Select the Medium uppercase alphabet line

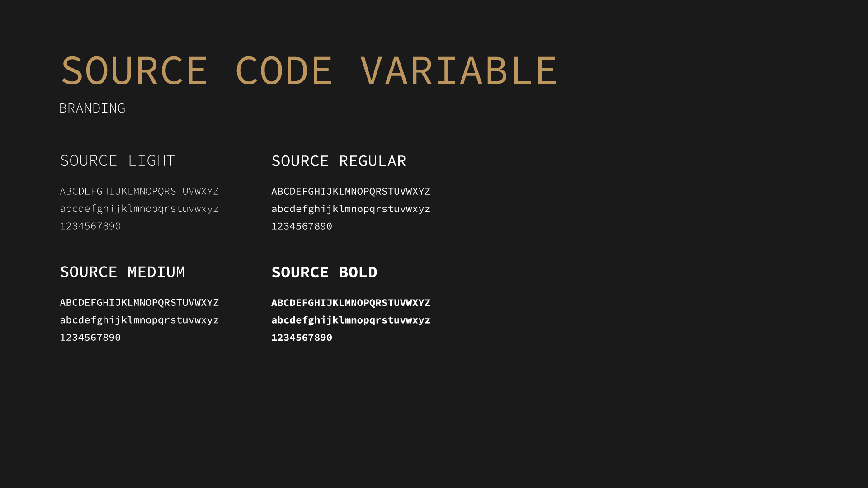(139, 303)
